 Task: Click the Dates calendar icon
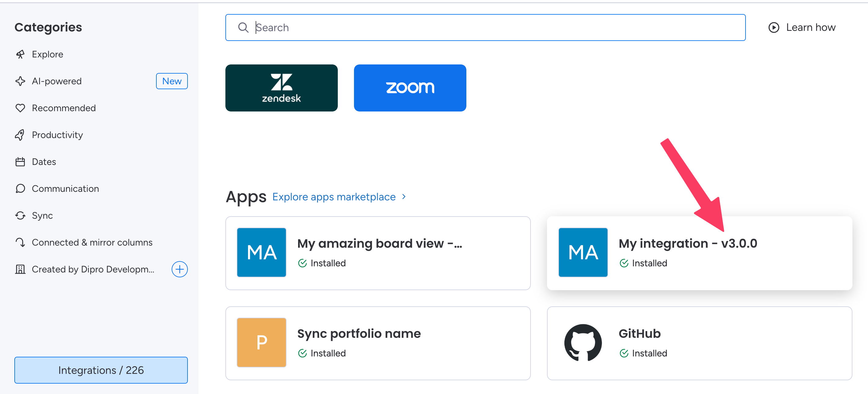pyautogui.click(x=20, y=162)
